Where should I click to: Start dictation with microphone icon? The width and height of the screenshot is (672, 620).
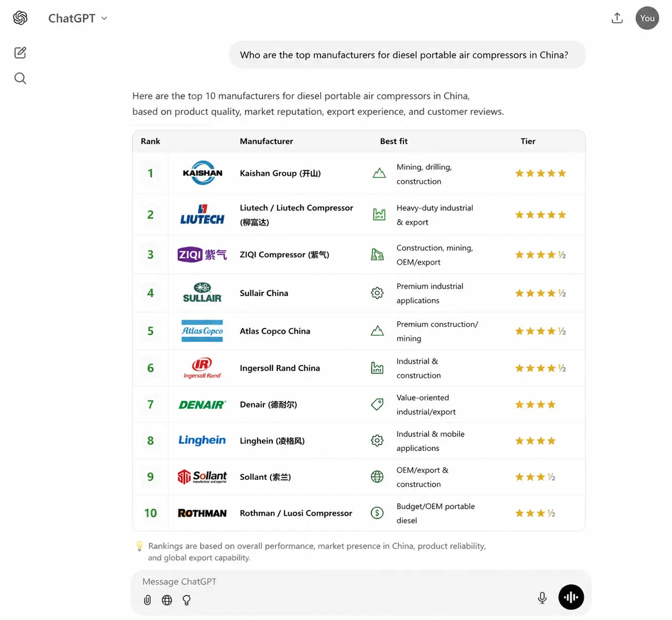click(x=542, y=597)
